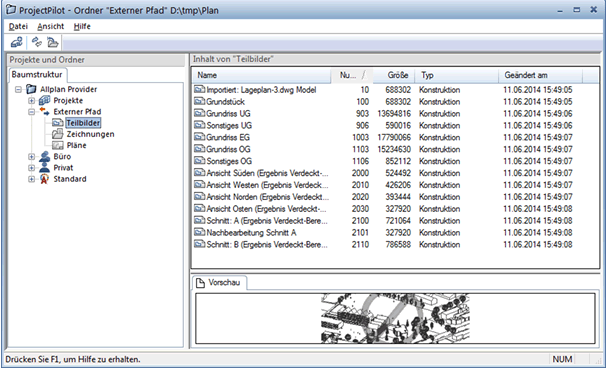Select Pläne in the tree
Screen dimensions: 607x372
[77, 146]
